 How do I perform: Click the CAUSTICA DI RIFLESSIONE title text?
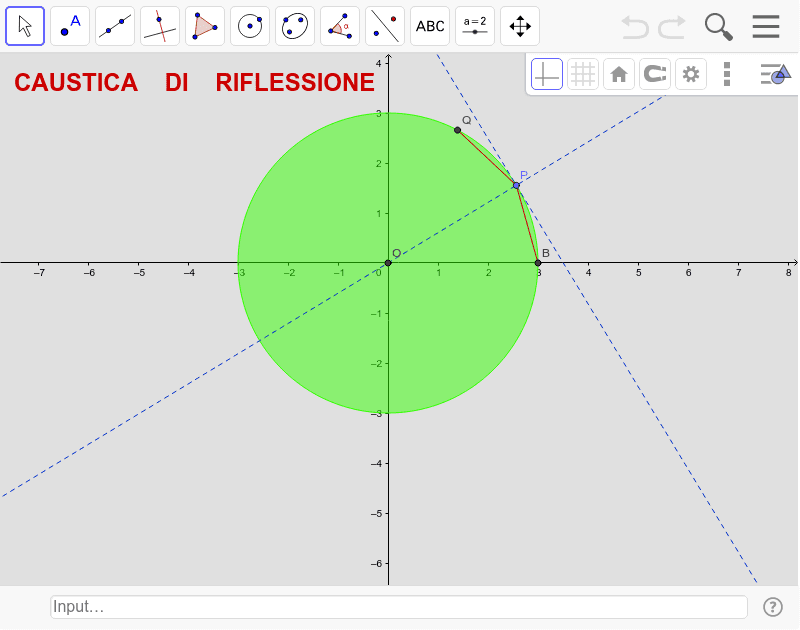pos(194,82)
